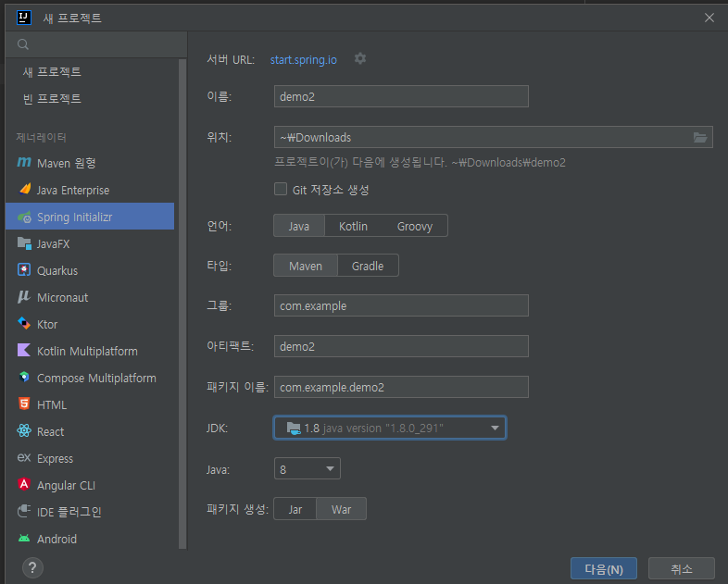
Task: Open the start.spring.io link
Action: coord(304,59)
